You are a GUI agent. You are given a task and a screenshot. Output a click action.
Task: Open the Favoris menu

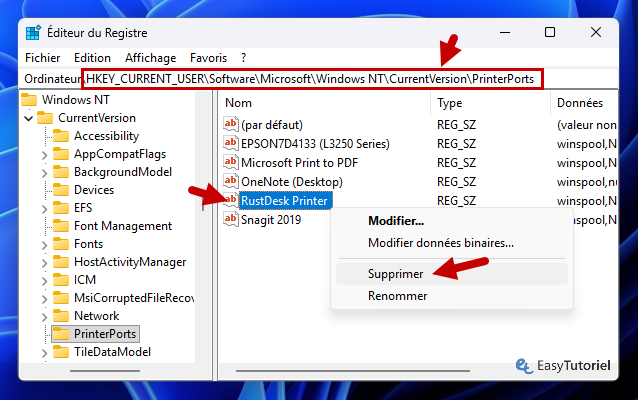coord(208,58)
